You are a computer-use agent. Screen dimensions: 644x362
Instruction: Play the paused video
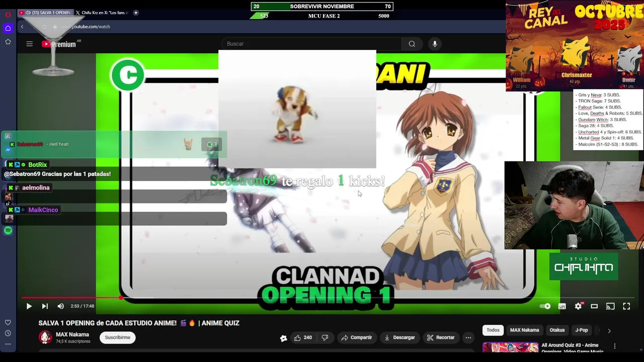pyautogui.click(x=29, y=306)
